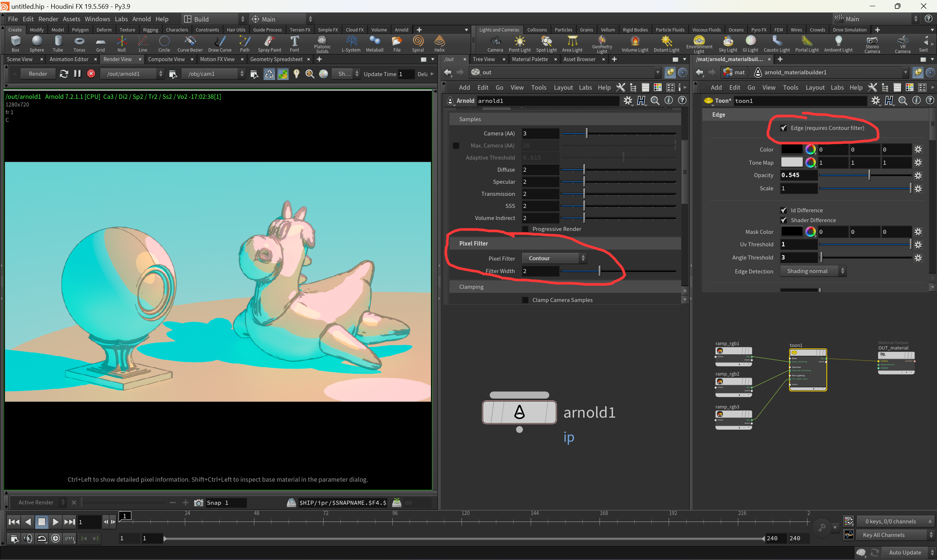The image size is (937, 560).
Task: Click the Tone Map color swatch
Action: pos(791,162)
